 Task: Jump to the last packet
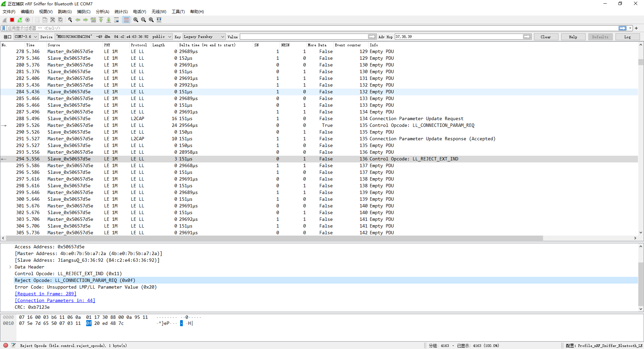(x=109, y=20)
